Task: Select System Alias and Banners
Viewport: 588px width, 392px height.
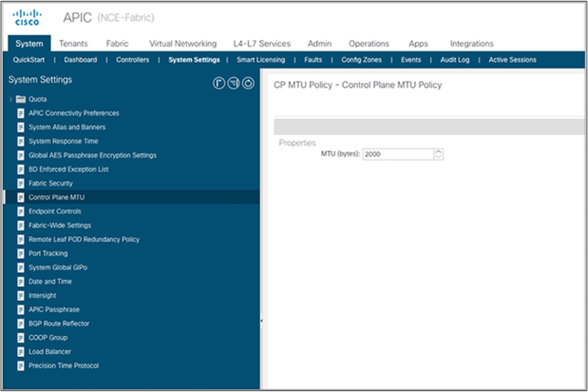Action: (x=66, y=128)
